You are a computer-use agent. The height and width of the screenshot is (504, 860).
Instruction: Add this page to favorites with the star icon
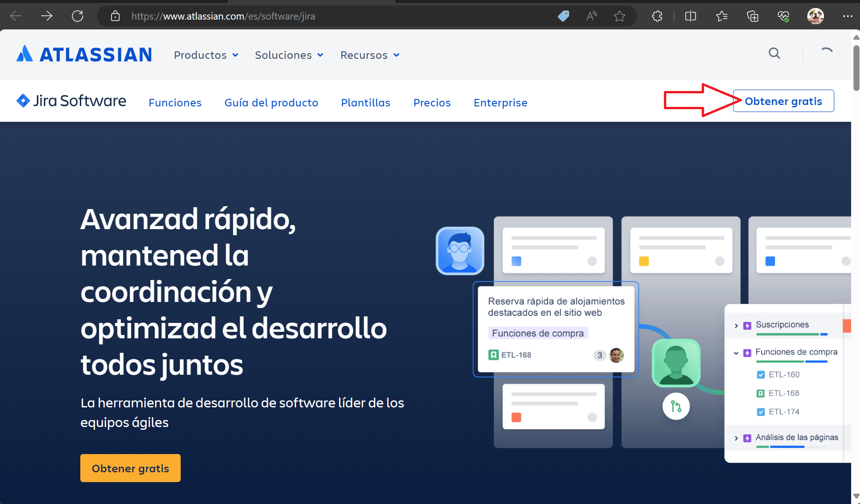tap(620, 16)
